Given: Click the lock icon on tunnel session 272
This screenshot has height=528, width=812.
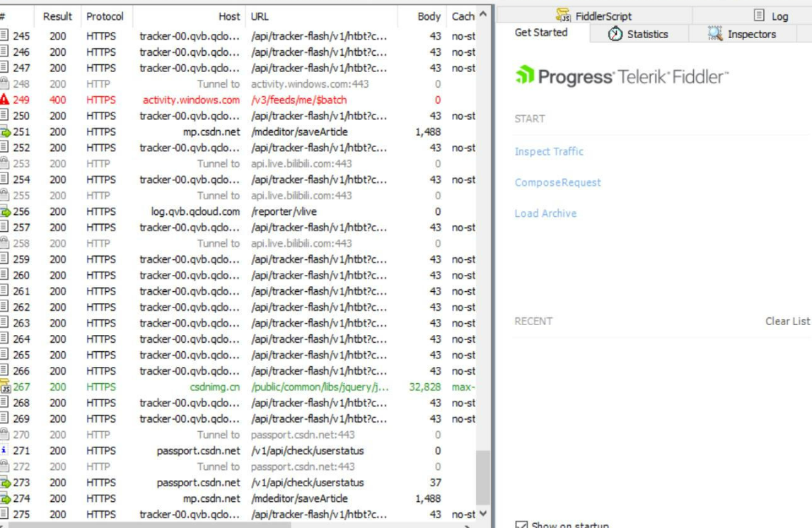Looking at the screenshot, I should tap(4, 467).
